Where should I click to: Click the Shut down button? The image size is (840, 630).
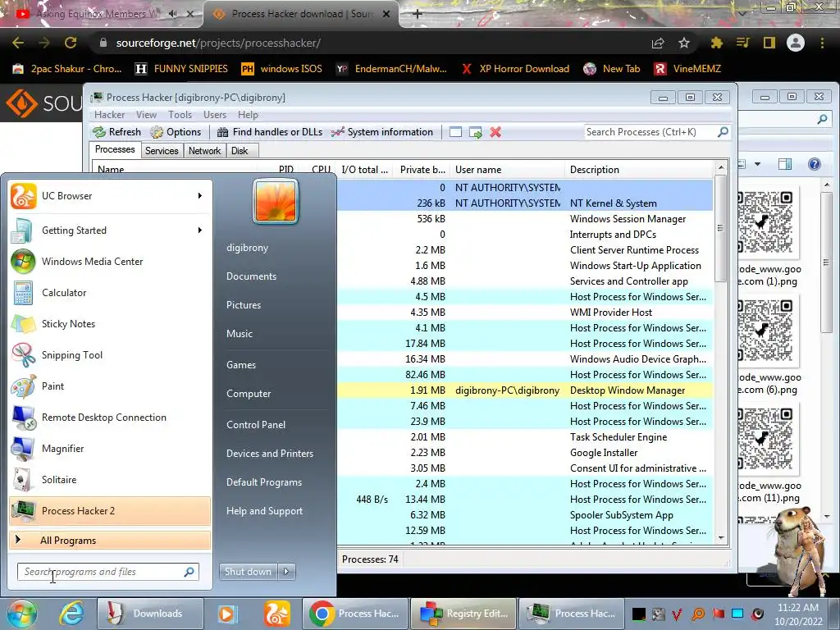click(x=248, y=572)
